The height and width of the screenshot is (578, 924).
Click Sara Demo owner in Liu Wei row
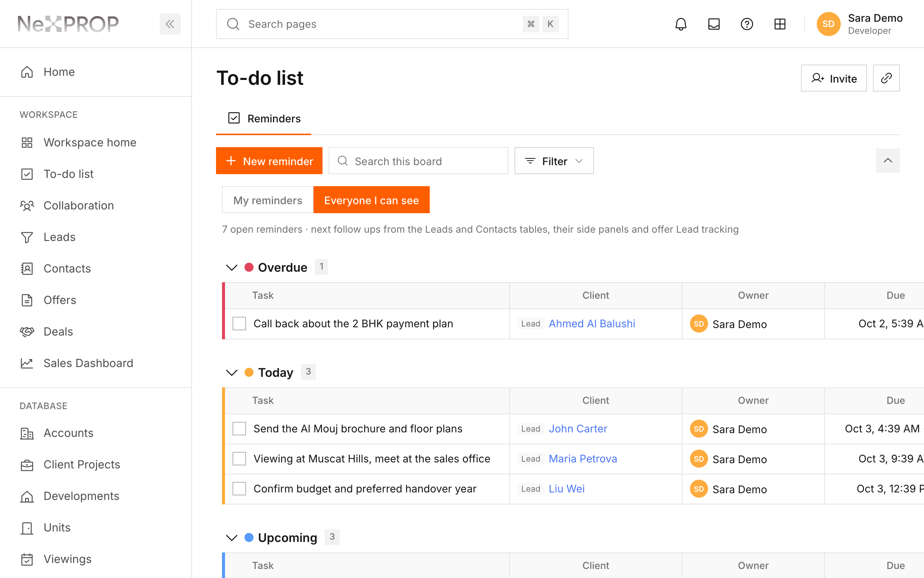pos(729,489)
